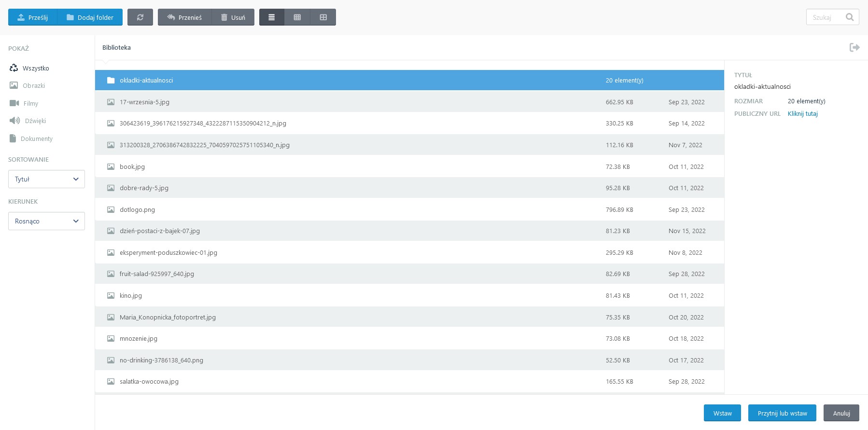Screen dimensions: 868x430
Task: Show only Obrazki media
Action: (x=33, y=86)
